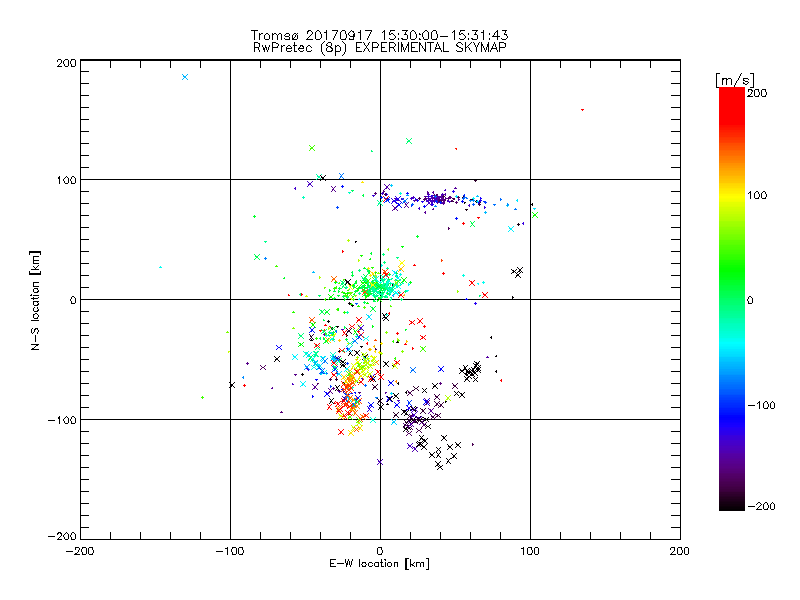Click colorbar tick label '-200'
The image size is (800, 600).
click(761, 507)
